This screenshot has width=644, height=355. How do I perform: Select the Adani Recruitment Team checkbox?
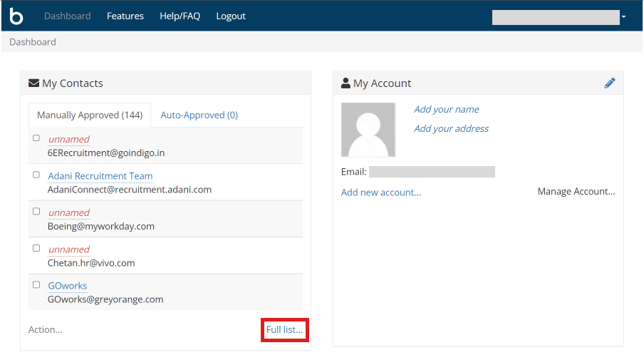pyautogui.click(x=36, y=175)
